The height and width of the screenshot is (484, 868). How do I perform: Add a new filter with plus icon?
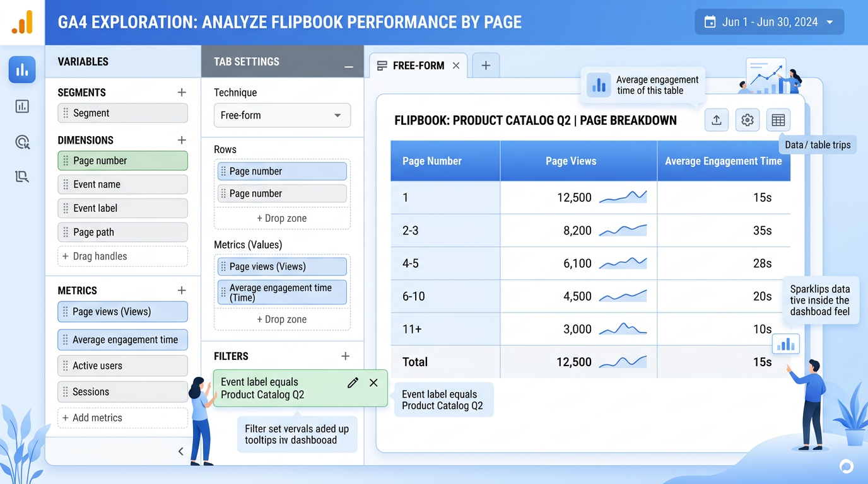pyautogui.click(x=345, y=356)
